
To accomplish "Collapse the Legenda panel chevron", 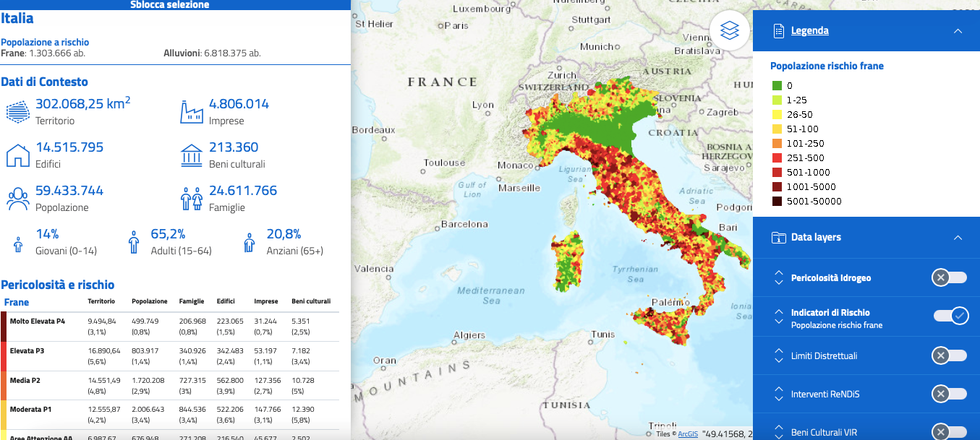I will [958, 31].
